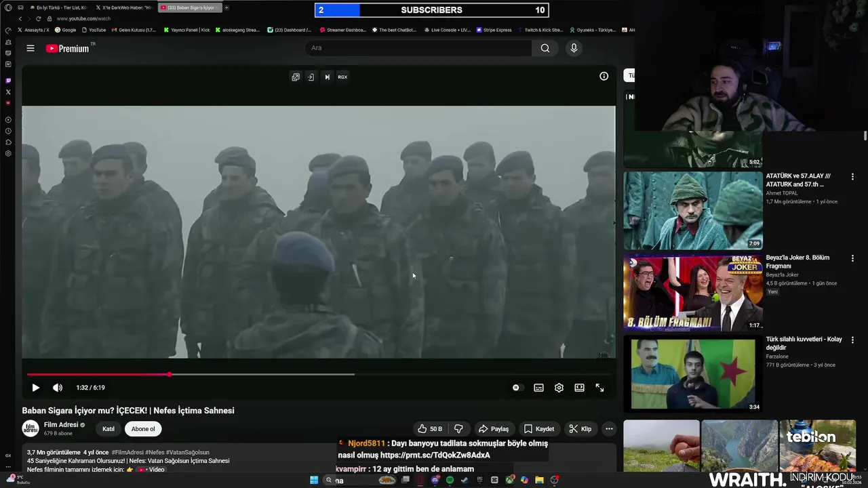This screenshot has width=868, height=488.
Task: Open Steam from the taskbar
Action: 465,480
